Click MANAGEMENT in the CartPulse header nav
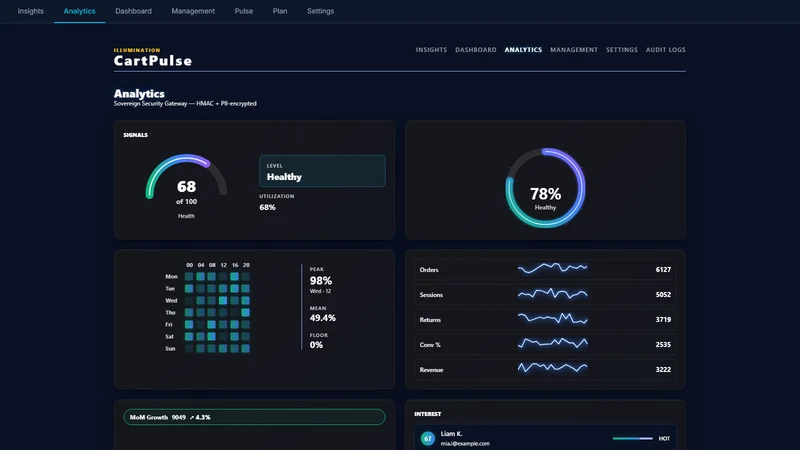Screen dimensions: 800x450 574,50
